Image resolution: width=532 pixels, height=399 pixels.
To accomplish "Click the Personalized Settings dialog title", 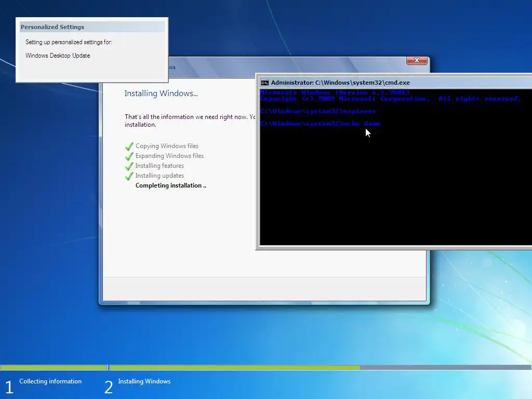I will tap(52, 27).
